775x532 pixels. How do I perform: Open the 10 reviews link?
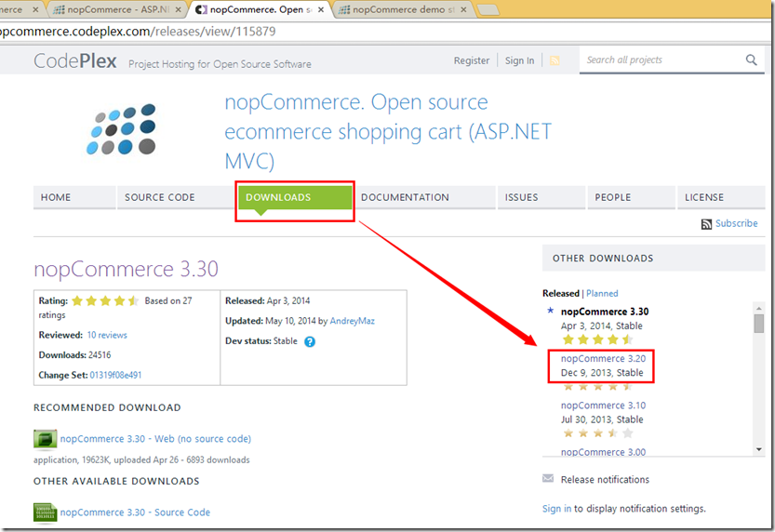click(107, 335)
